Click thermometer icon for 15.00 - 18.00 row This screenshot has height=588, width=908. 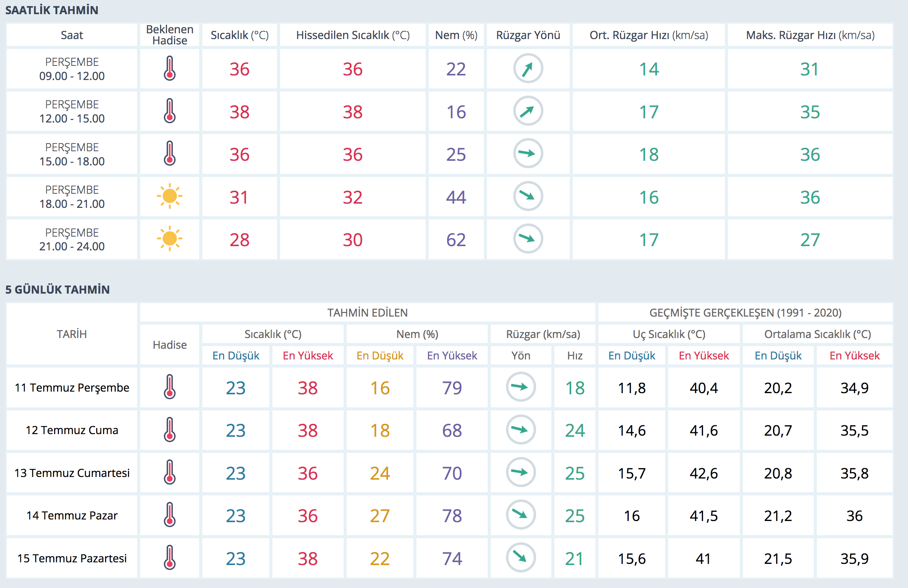pos(169,154)
